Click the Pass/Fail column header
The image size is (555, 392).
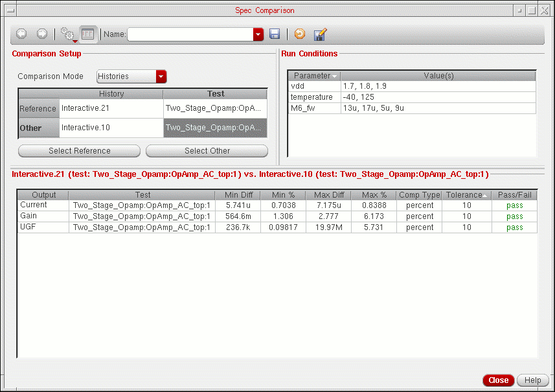(514, 194)
